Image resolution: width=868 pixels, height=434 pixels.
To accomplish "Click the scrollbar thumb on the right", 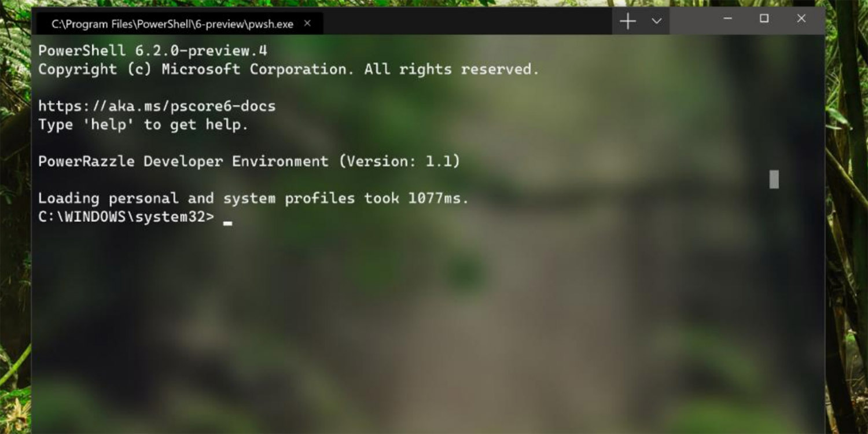I will pyautogui.click(x=774, y=179).
